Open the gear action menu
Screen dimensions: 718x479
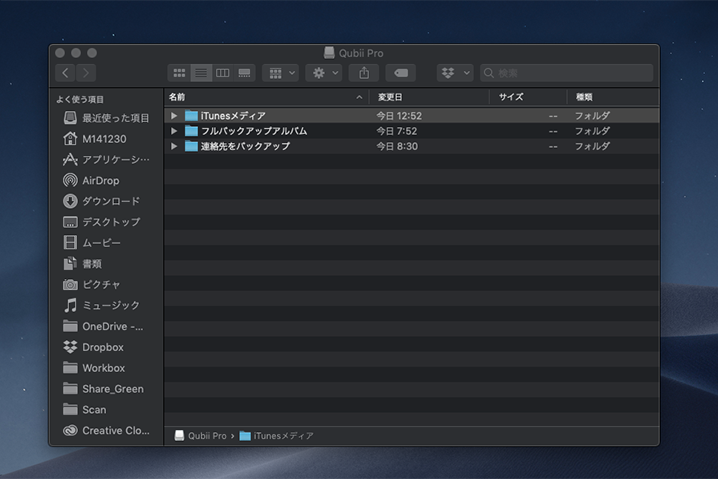click(324, 73)
